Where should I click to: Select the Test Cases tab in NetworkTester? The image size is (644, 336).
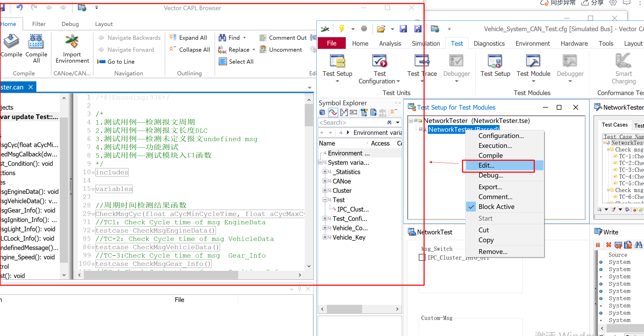pos(614,125)
